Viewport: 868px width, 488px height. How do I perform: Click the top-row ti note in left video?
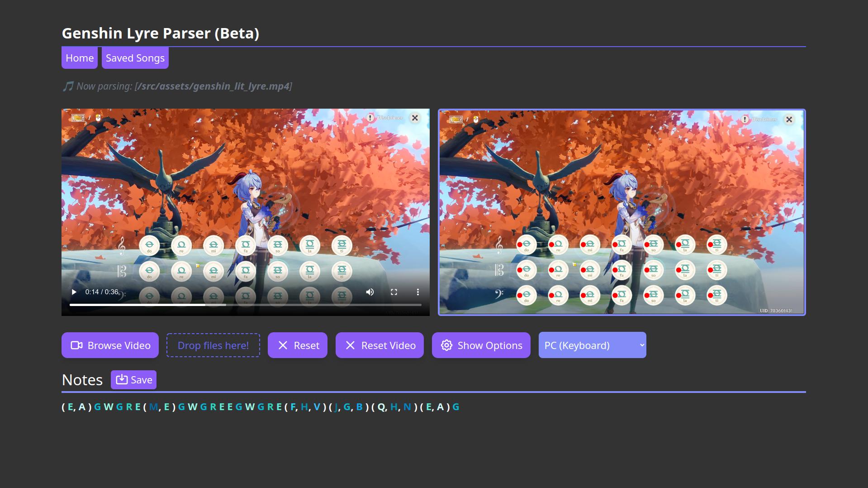coord(342,245)
